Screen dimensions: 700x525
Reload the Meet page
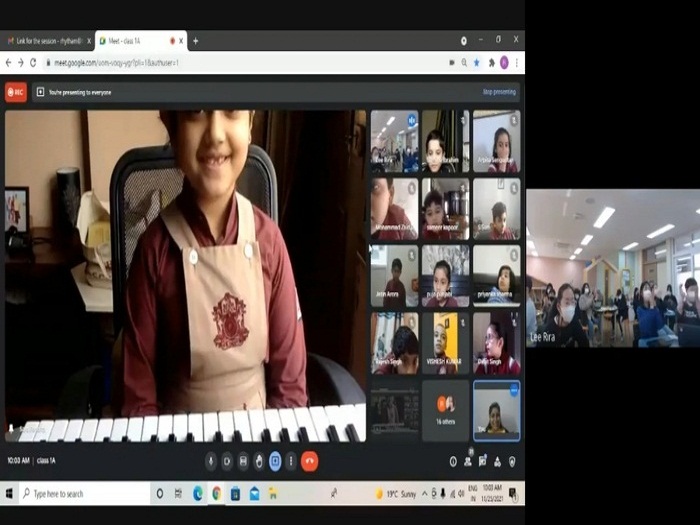33,63
